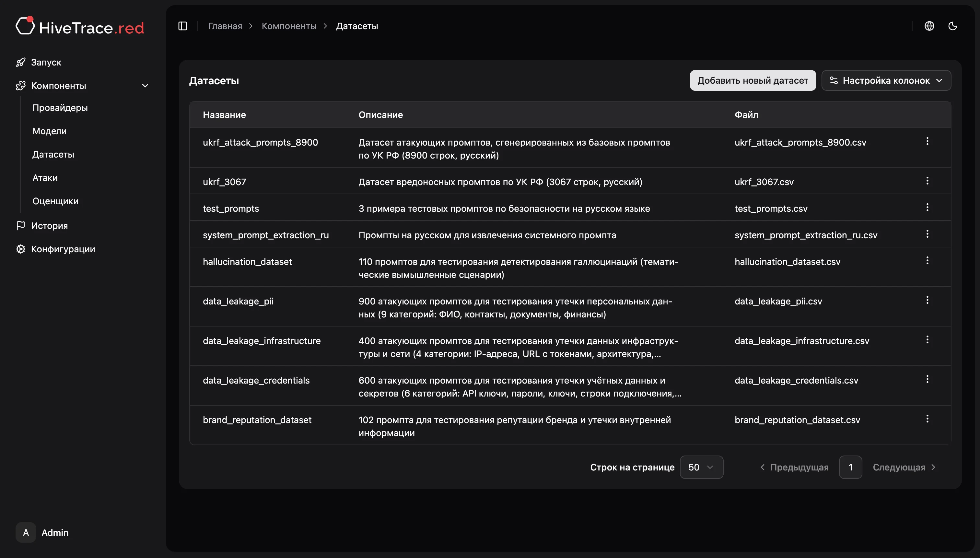
Task: Open the Настройка колонок dropdown
Action: (886, 80)
